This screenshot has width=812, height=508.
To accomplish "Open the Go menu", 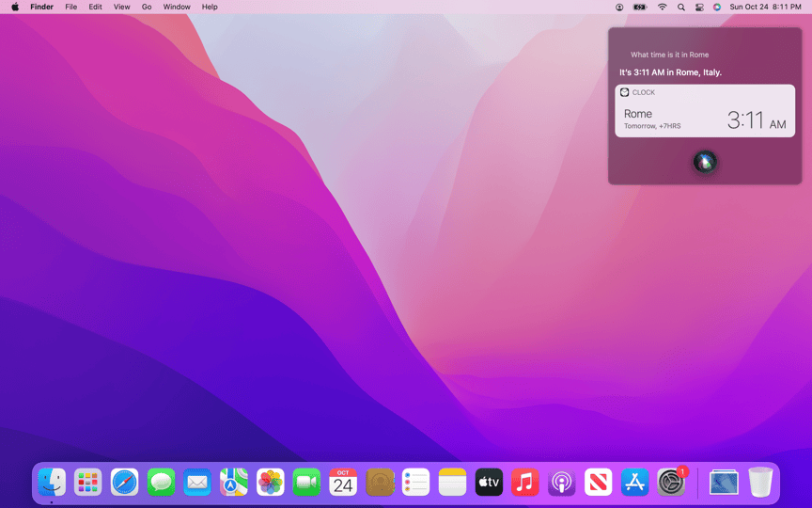I will coord(147,7).
